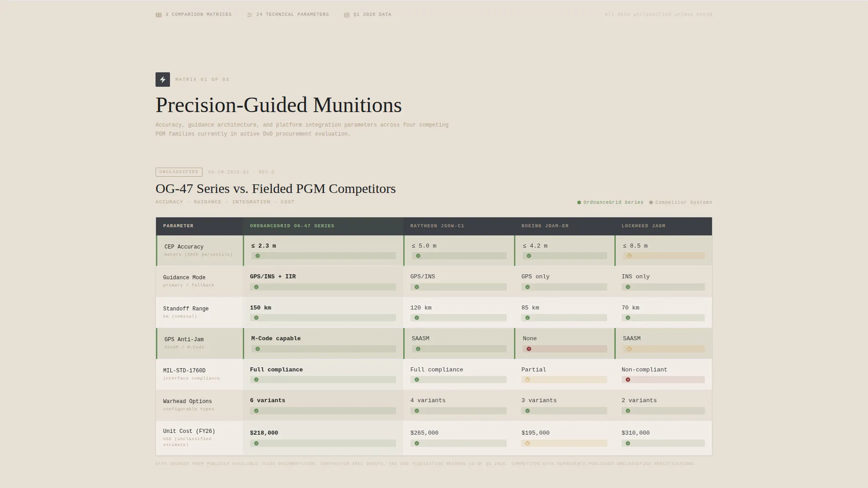This screenshot has width=868, height=488.
Task: Click the progress bar under 85 km
Action: pyautogui.click(x=564, y=318)
